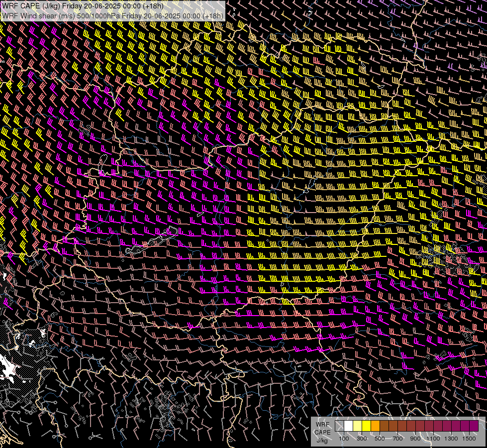Screen dimensions: 487x448
Task: Click the 'WRF CAPE J/kg' legend label
Action: 322,433
